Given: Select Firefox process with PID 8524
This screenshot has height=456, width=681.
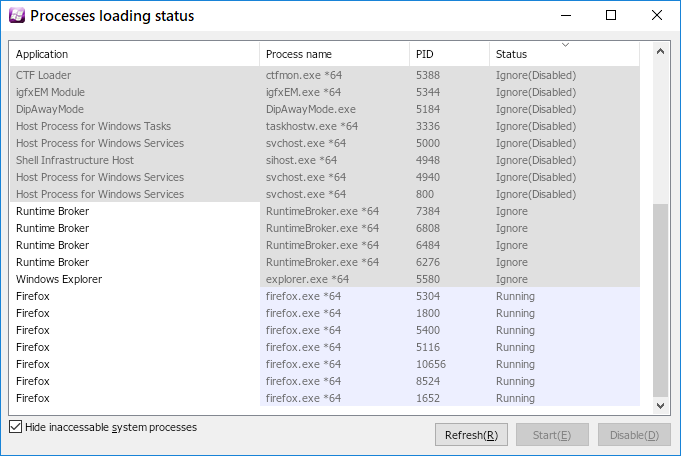Looking at the screenshot, I should (325, 381).
